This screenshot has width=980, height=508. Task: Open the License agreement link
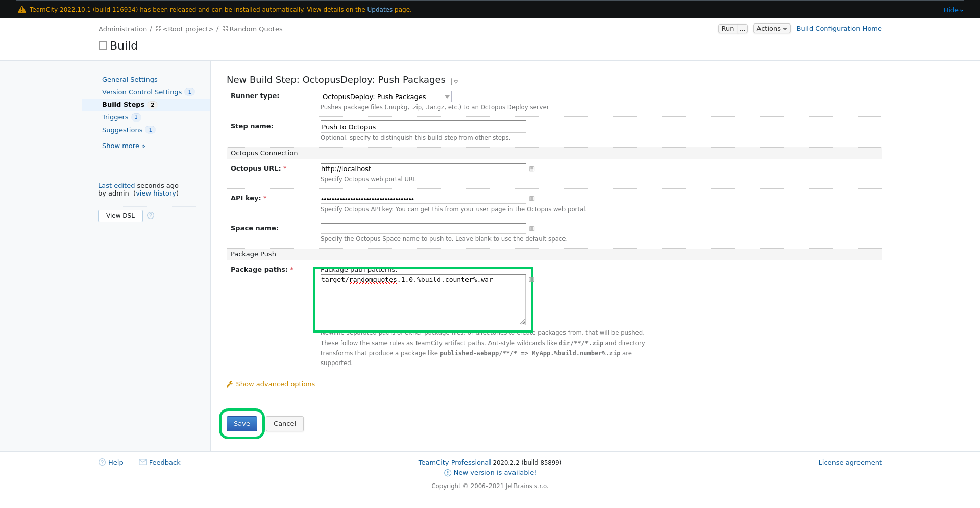point(850,462)
